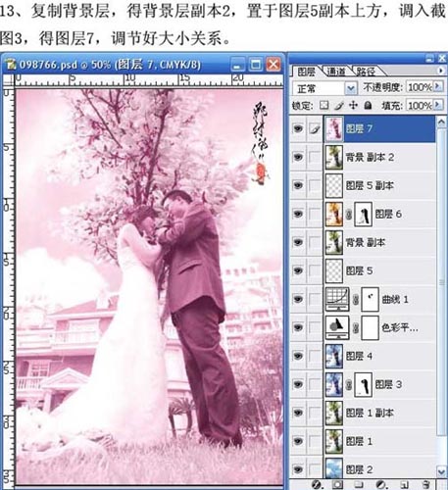
Task: Click the layers panel scrollbar down arrow
Action: pyautogui.click(x=441, y=471)
